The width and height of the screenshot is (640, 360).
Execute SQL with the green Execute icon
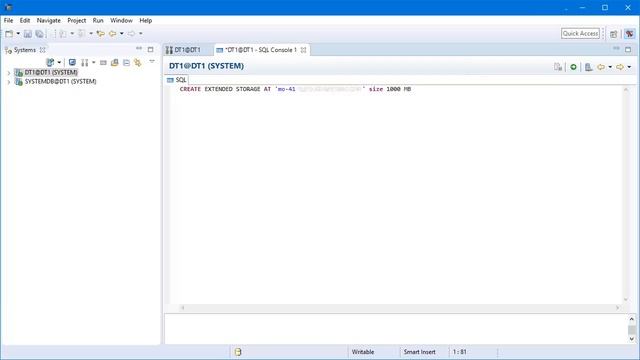(573, 67)
